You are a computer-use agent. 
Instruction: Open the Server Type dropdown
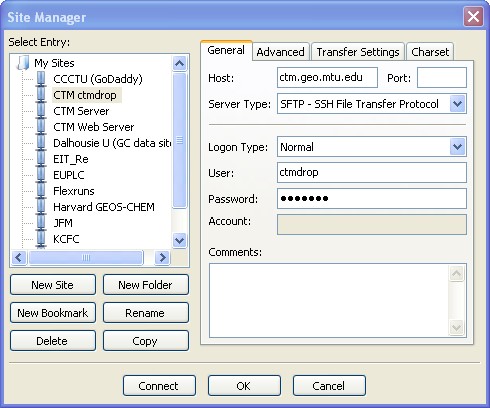457,104
